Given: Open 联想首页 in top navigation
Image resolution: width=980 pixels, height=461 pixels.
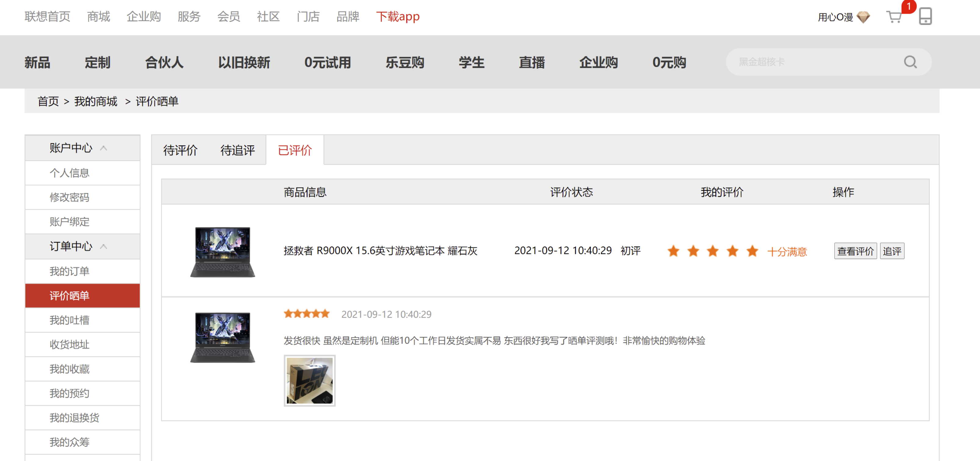Looking at the screenshot, I should click(48, 16).
